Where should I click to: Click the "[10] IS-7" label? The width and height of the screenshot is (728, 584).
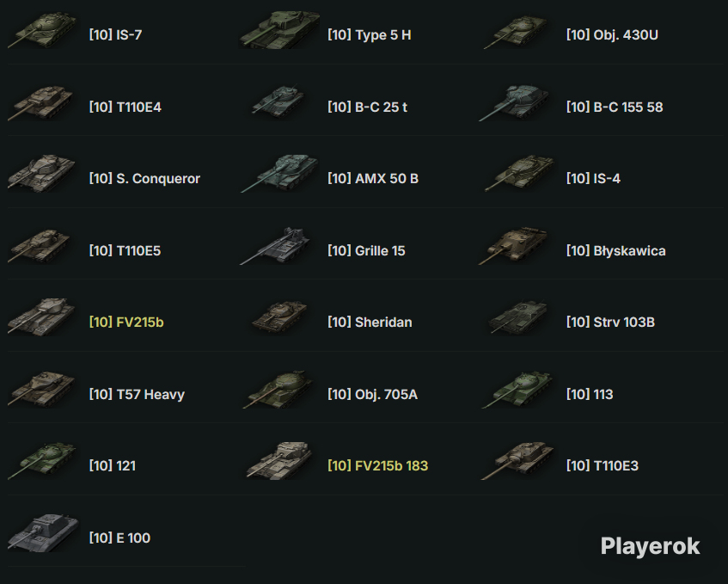(x=116, y=35)
